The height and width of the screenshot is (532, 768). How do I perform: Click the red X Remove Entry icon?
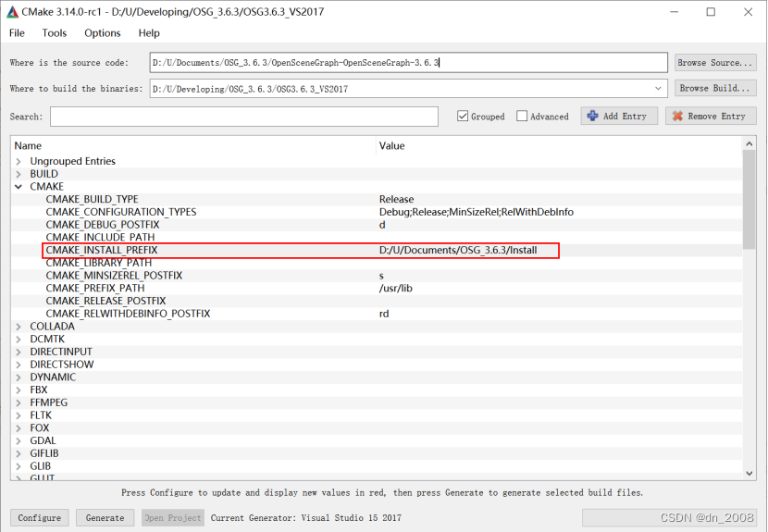677,116
